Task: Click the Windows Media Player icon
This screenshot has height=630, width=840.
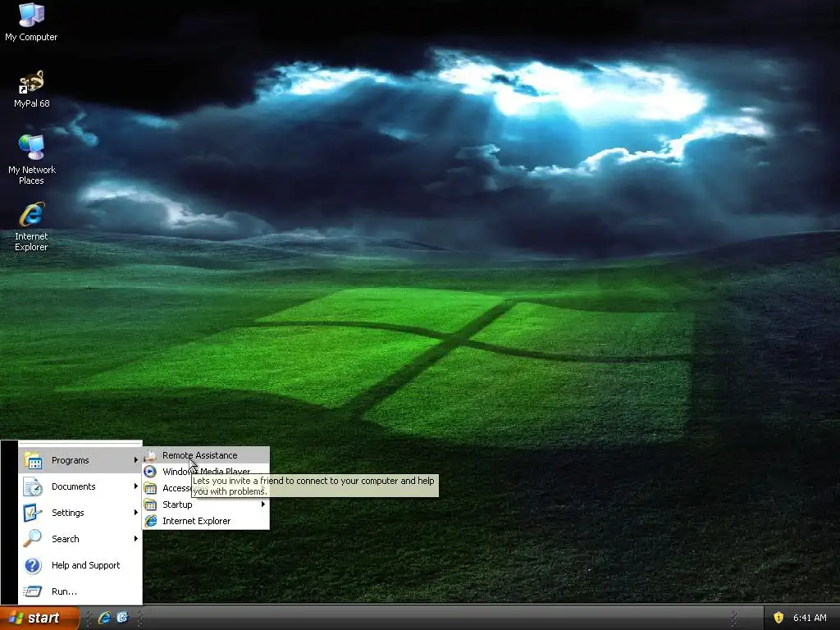Action: click(151, 472)
